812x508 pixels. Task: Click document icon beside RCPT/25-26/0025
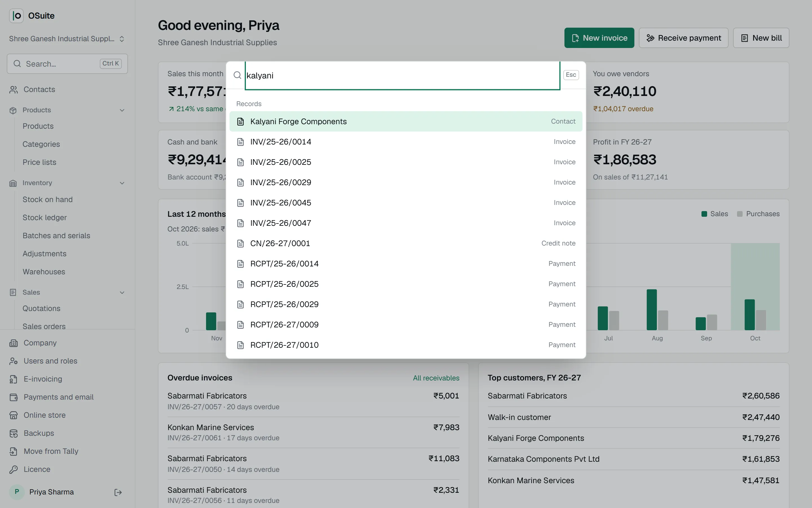coord(240,284)
